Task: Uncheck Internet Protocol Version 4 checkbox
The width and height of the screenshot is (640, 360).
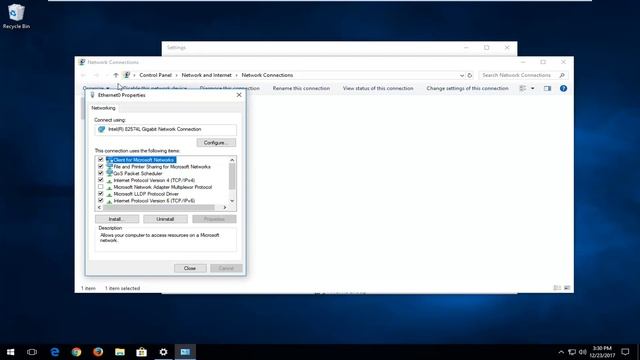Action: 100,180
